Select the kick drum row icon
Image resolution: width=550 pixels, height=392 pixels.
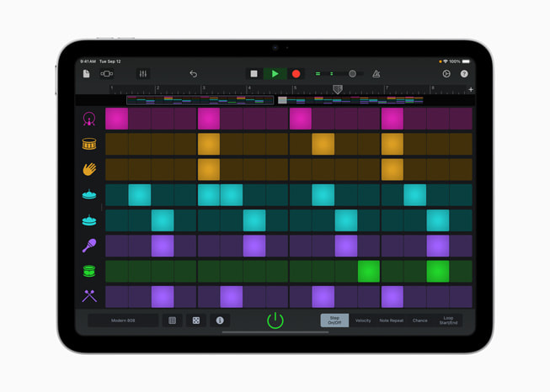[x=89, y=119]
